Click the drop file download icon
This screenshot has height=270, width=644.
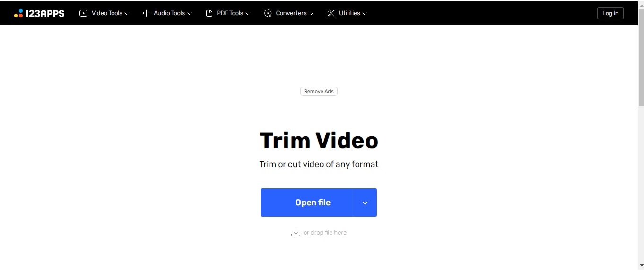pyautogui.click(x=296, y=233)
